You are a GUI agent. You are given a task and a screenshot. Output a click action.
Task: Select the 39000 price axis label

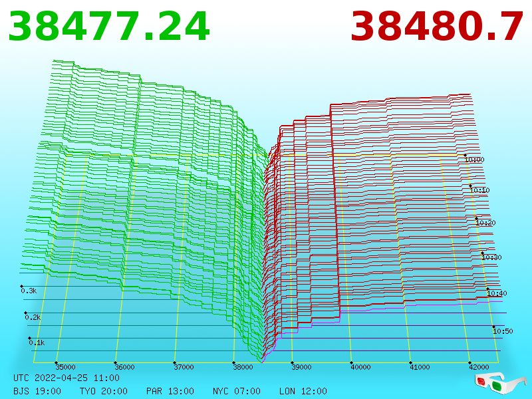pos(302,367)
